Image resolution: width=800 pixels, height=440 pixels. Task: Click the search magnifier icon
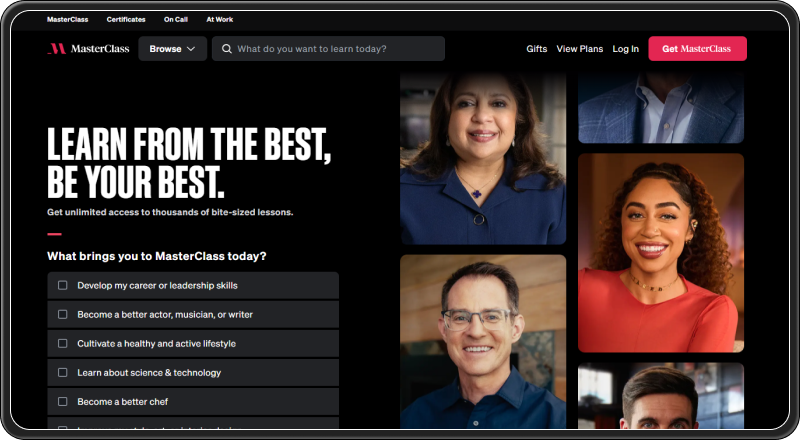(227, 49)
